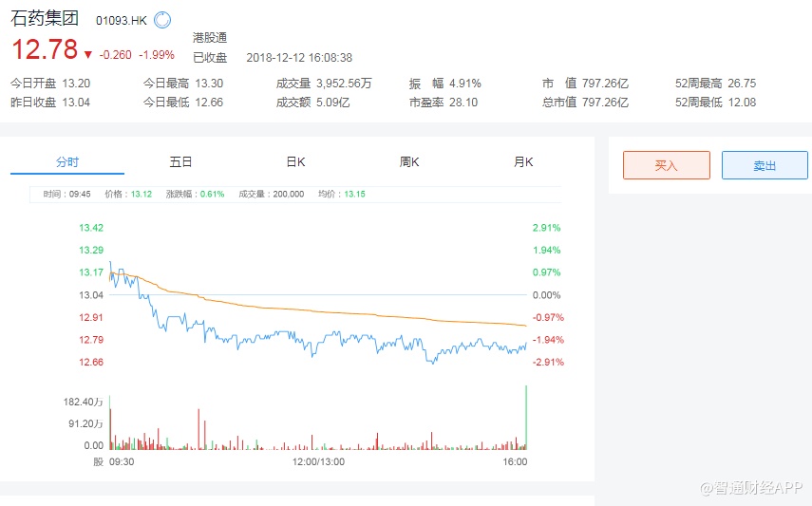Click the 港股通 label
The width and height of the screenshot is (812, 506).
coord(210,37)
